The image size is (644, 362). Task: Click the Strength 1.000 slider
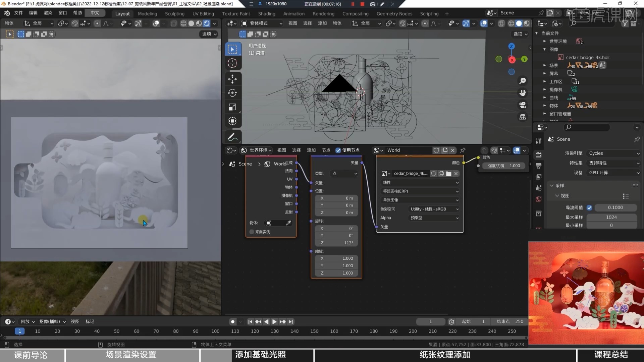(504, 166)
